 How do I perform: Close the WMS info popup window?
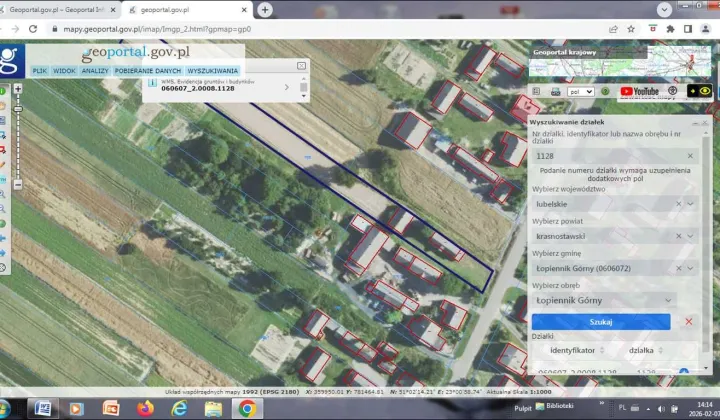pyautogui.click(x=302, y=65)
